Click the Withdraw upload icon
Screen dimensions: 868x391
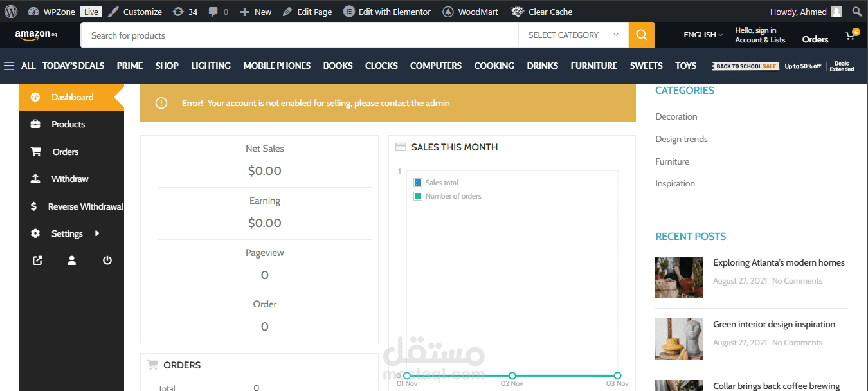coord(35,179)
